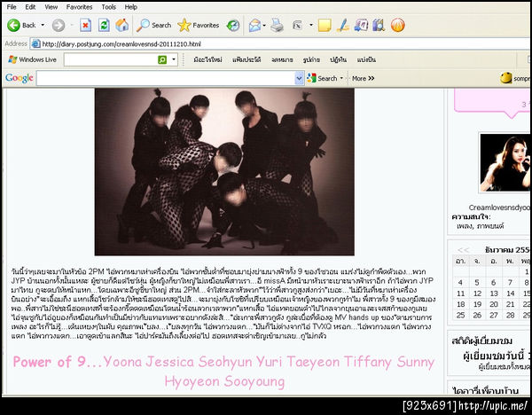Open the File menu

pos(12,7)
